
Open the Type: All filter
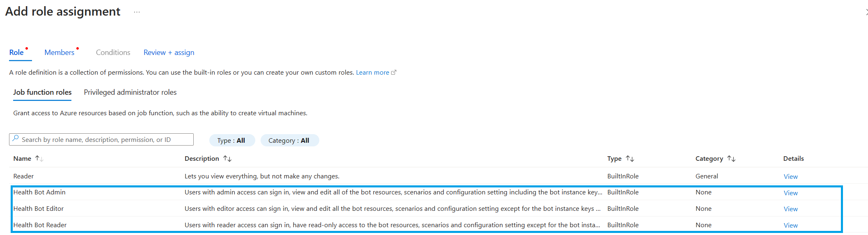pyautogui.click(x=232, y=140)
